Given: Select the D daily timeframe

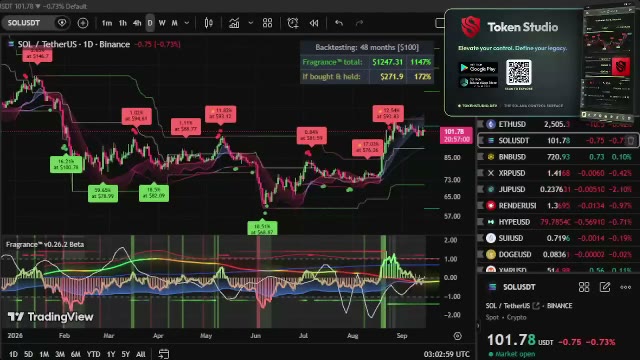Looking at the screenshot, I should tap(150, 23).
